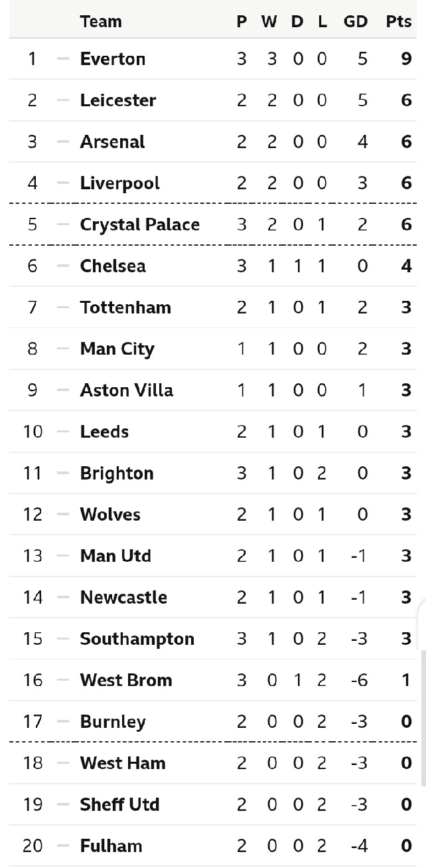Image resolution: width=426 pixels, height=868 pixels.
Task: Open the Liverpool team page
Action: [x=119, y=183]
